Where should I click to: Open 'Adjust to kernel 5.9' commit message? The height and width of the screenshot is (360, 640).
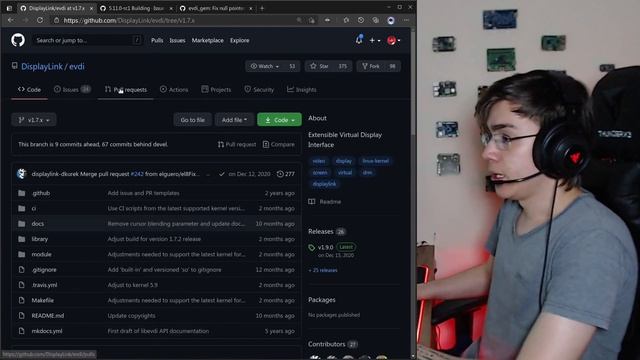pos(132,285)
